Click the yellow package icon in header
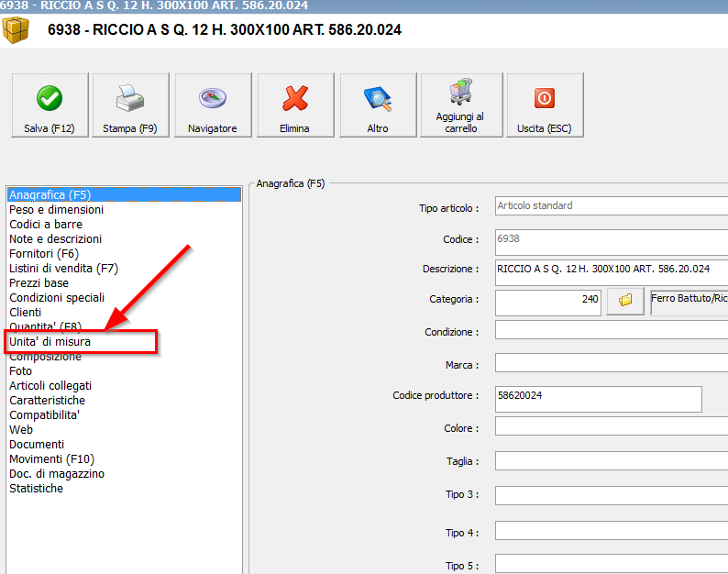Screen dimensions: 728x574 pyautogui.click(x=16, y=29)
